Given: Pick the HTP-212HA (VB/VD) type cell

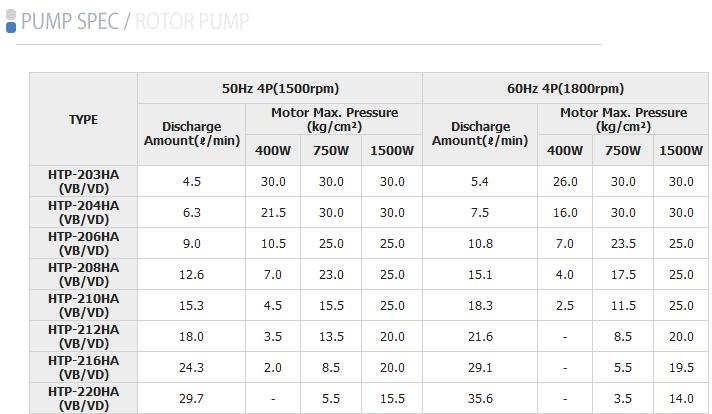Looking at the screenshot, I should click(x=83, y=336).
